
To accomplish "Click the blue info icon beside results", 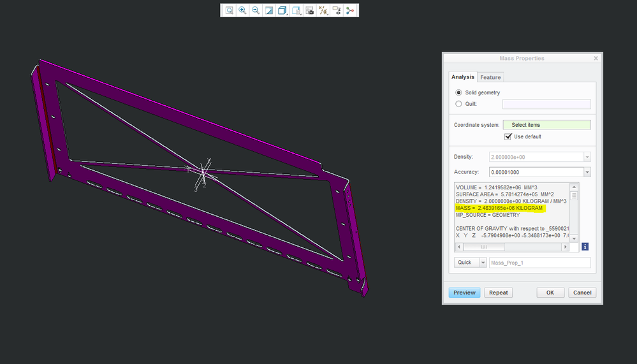I will click(x=585, y=246).
